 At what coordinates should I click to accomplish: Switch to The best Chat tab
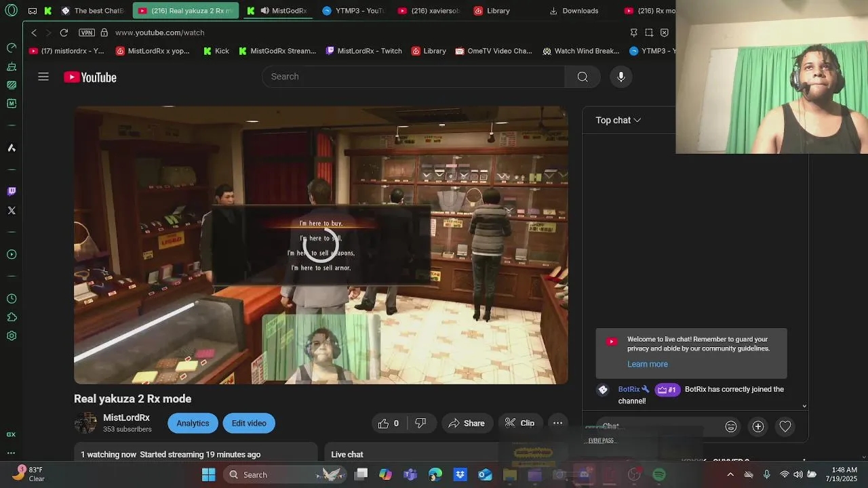pyautogui.click(x=93, y=11)
